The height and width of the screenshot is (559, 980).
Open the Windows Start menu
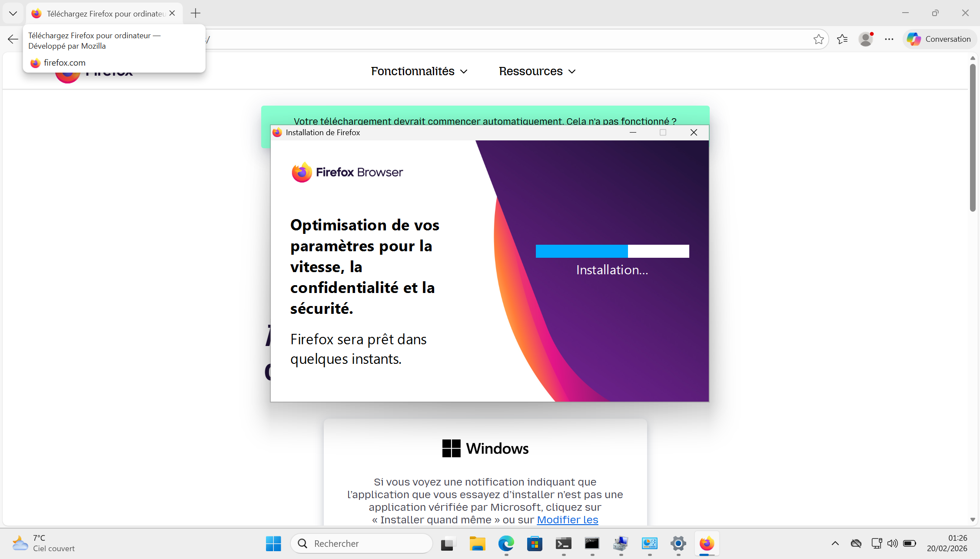coord(273,543)
